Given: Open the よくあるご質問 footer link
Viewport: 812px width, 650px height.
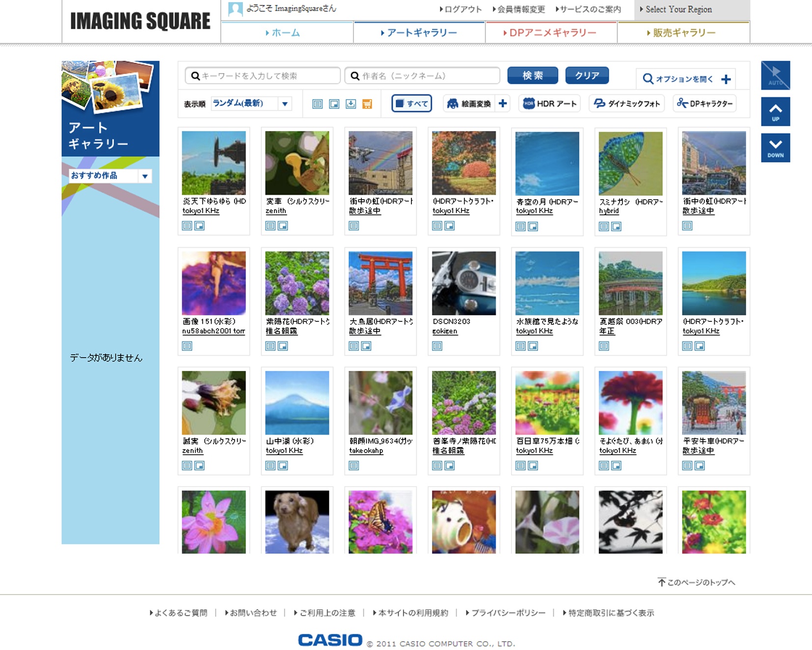Looking at the screenshot, I should [179, 613].
